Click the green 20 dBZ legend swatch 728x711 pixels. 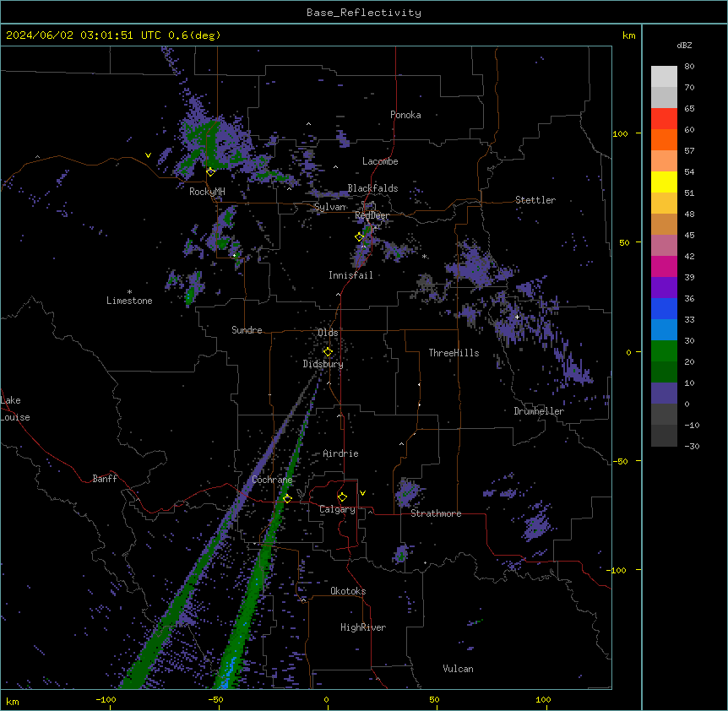click(x=664, y=351)
